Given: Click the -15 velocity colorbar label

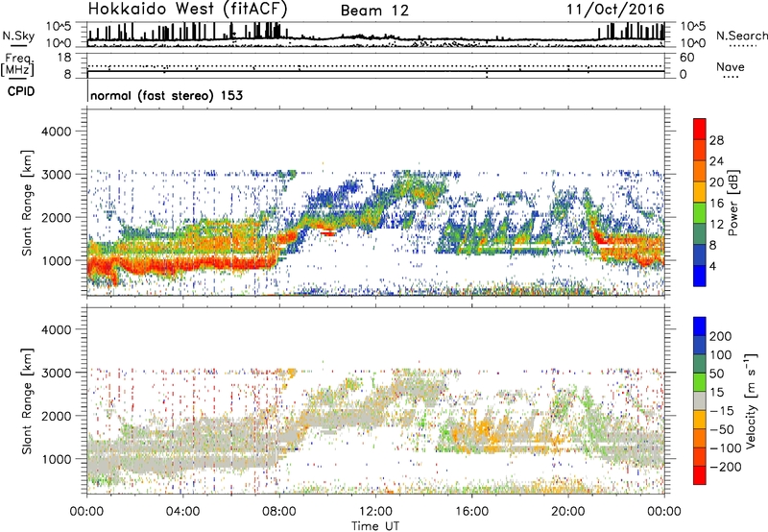Looking at the screenshot, I should pos(722,411).
